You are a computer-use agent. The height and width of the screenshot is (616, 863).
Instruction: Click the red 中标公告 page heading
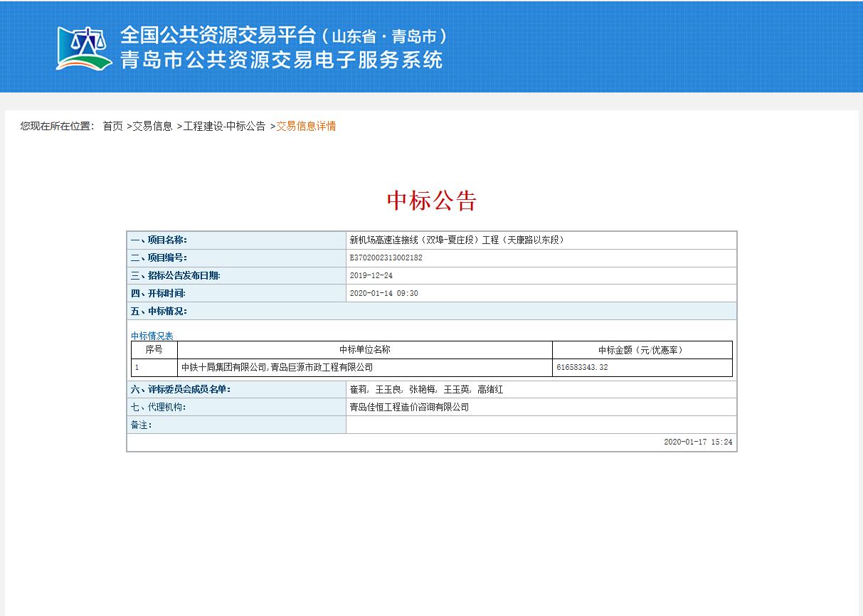[431, 201]
